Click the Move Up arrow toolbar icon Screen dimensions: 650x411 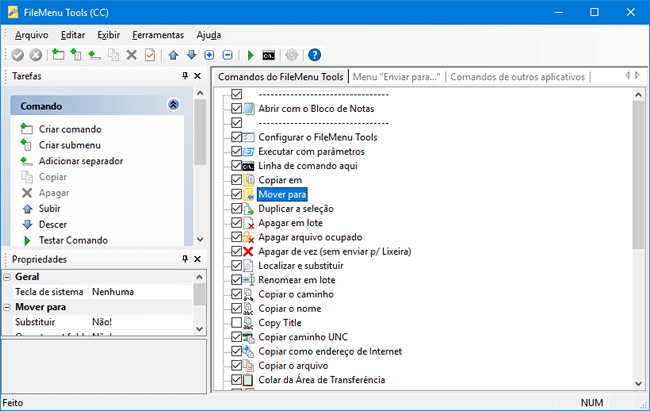point(173,55)
